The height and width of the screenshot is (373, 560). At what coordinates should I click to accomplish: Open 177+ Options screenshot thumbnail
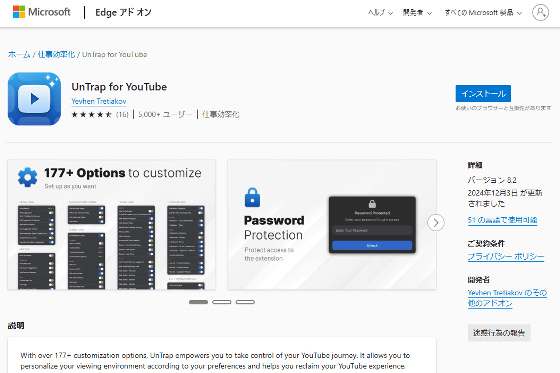click(111, 224)
